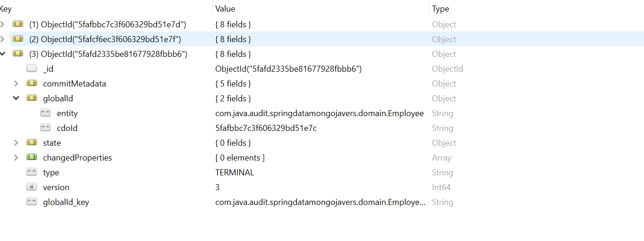Select the cdoId value 5fafbbc7c3f606329bd51e7c
Image resolution: width=644 pixels, height=241 pixels.
[266, 128]
